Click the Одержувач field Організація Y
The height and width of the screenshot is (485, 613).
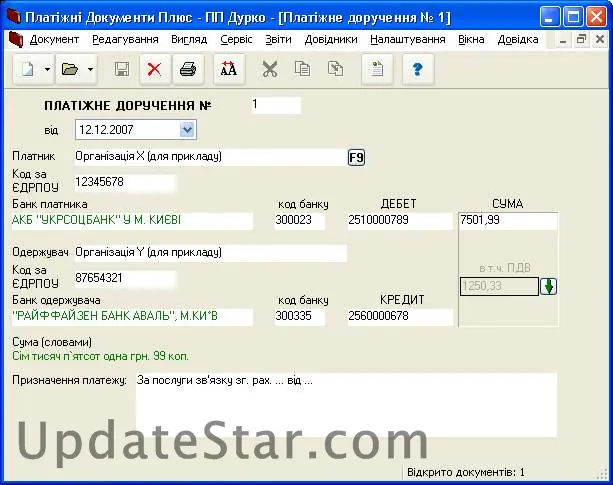pyautogui.click(x=210, y=253)
